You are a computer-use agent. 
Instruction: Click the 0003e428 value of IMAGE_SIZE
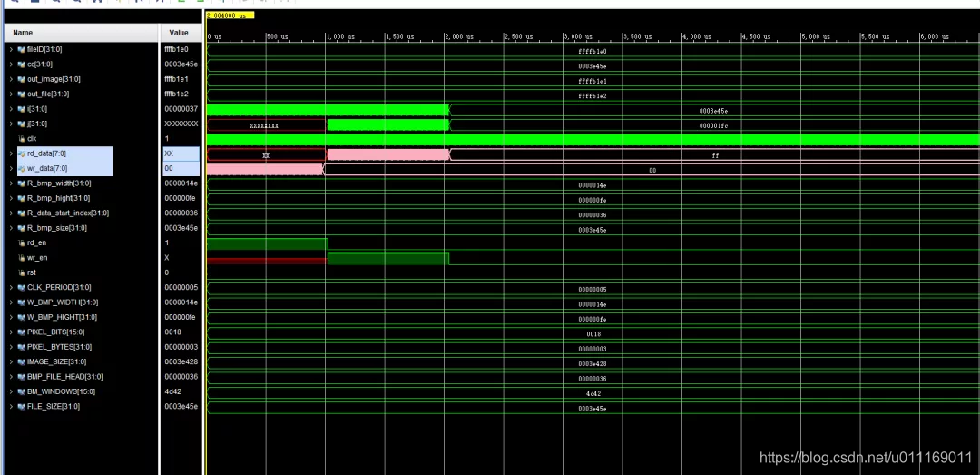[180, 362]
